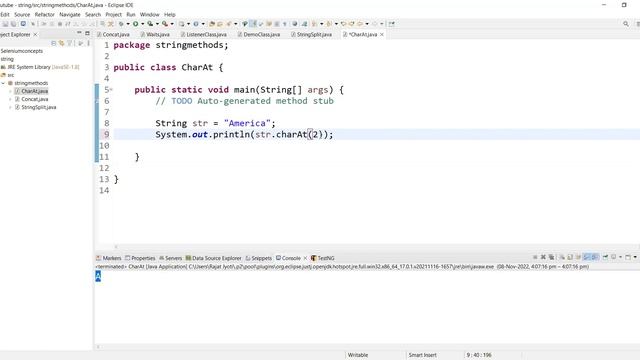Click the Coverage run toolbar icon
This screenshot has width=640, height=360.
point(150,24)
